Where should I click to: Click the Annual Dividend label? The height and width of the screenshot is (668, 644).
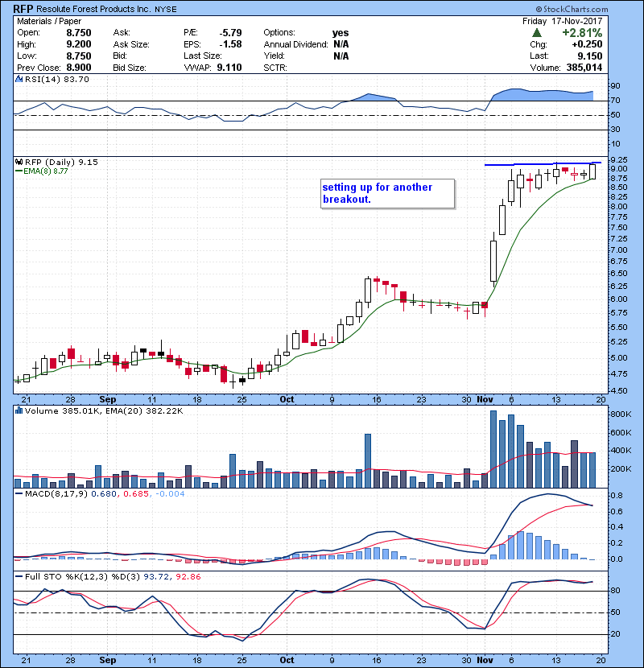pos(295,44)
